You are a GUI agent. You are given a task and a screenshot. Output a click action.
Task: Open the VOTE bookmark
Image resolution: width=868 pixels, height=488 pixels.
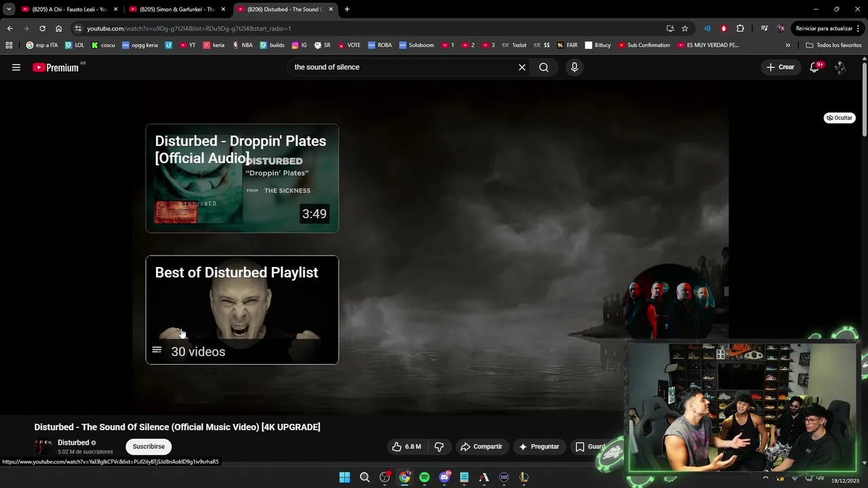click(349, 45)
